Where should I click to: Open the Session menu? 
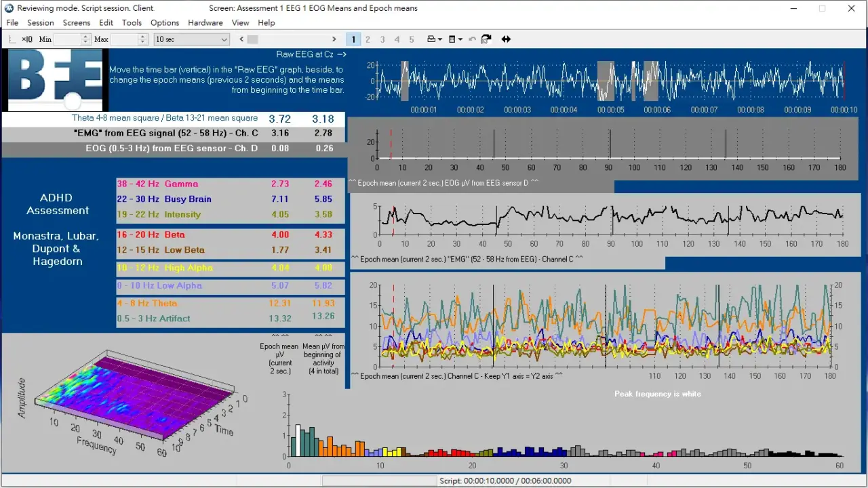(41, 22)
